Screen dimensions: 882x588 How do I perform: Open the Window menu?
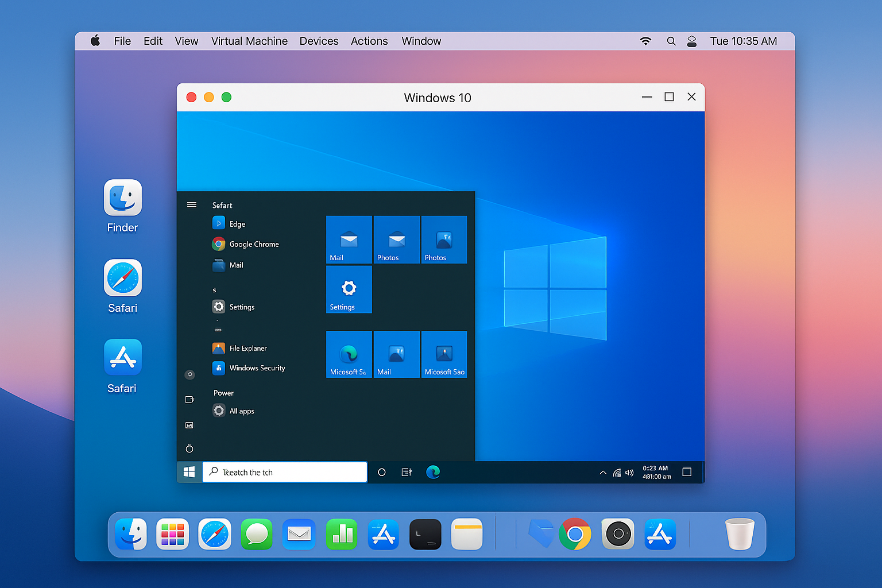[421, 41]
